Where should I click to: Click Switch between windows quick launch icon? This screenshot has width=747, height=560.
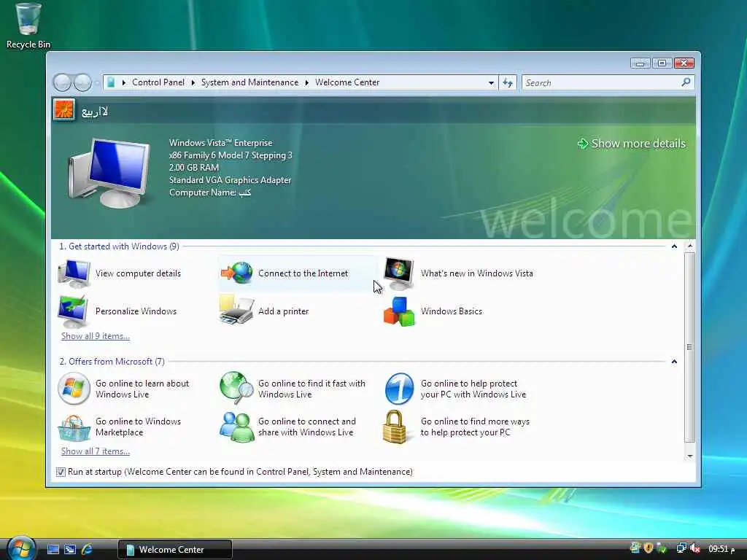click(70, 550)
